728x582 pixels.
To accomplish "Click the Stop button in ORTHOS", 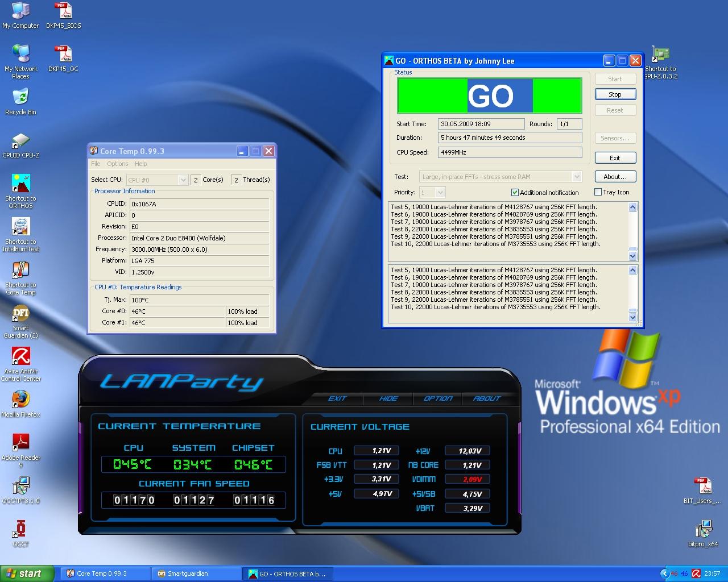I will pyautogui.click(x=615, y=94).
